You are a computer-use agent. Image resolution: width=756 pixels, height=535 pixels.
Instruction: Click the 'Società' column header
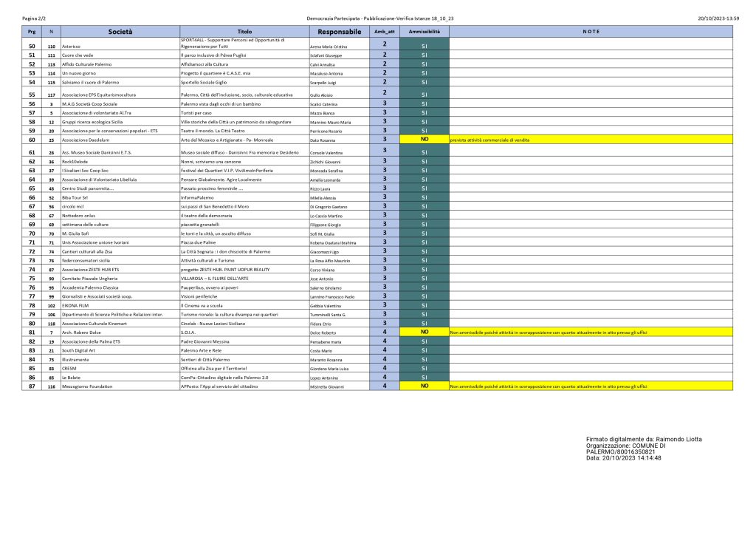point(120,32)
